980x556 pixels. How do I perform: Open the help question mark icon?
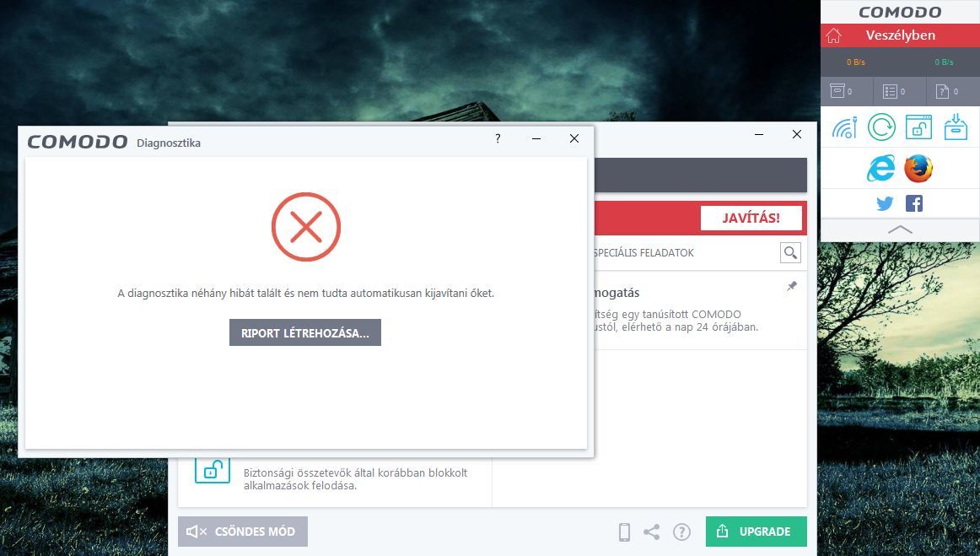[x=682, y=532]
